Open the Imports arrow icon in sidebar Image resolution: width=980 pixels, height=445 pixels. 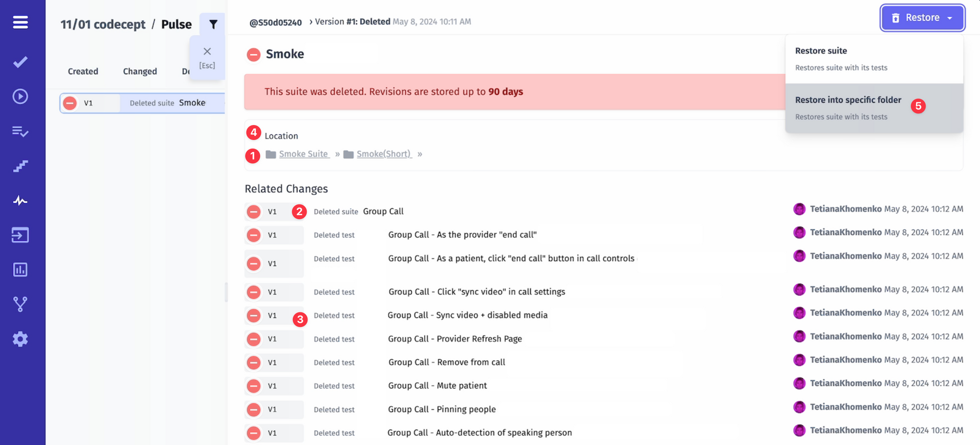tap(20, 235)
